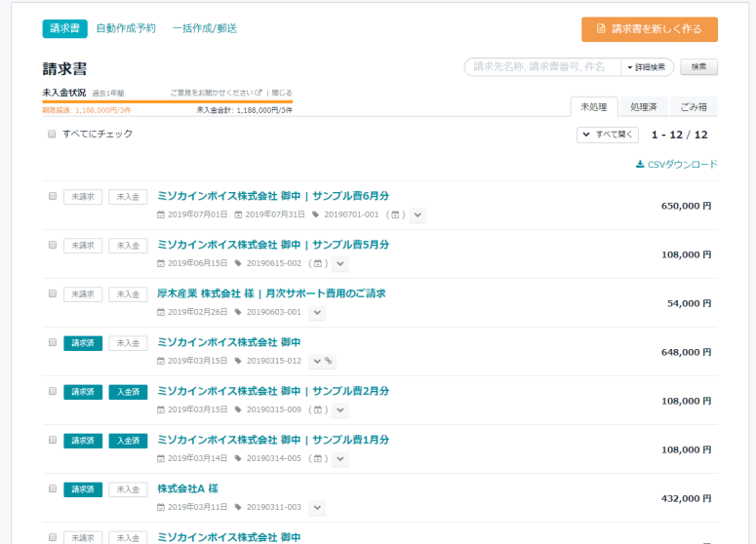Viewport: 756px width, 544px height.
Task: Click the date icon before 2019年03月11日
Action: coord(161,507)
